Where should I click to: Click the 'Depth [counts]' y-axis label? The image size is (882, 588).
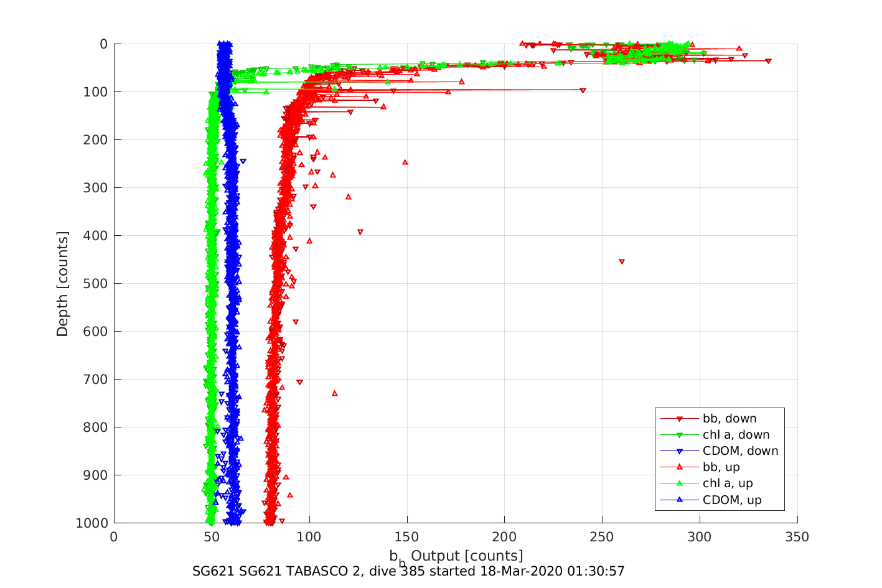62,284
